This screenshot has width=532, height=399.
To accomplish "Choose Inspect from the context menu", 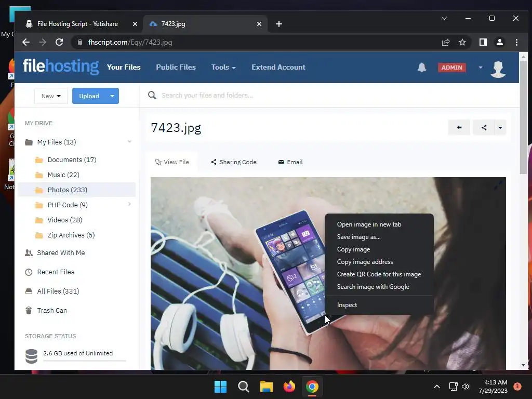I will pyautogui.click(x=347, y=304).
